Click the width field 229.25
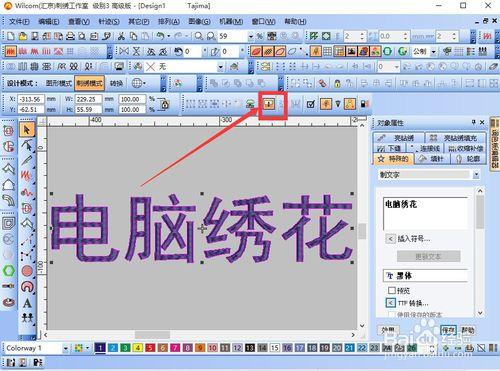This screenshot has width=500, height=371. (x=88, y=99)
